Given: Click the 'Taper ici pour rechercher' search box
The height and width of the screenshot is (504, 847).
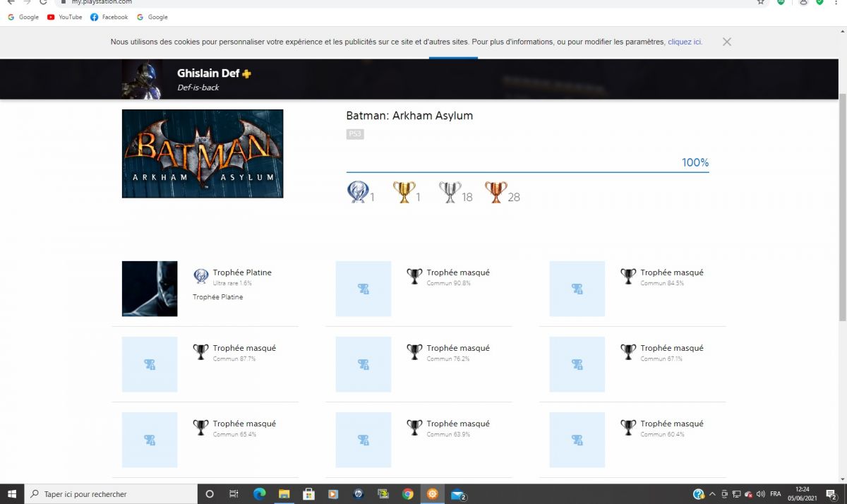Looking at the screenshot, I should [111, 494].
